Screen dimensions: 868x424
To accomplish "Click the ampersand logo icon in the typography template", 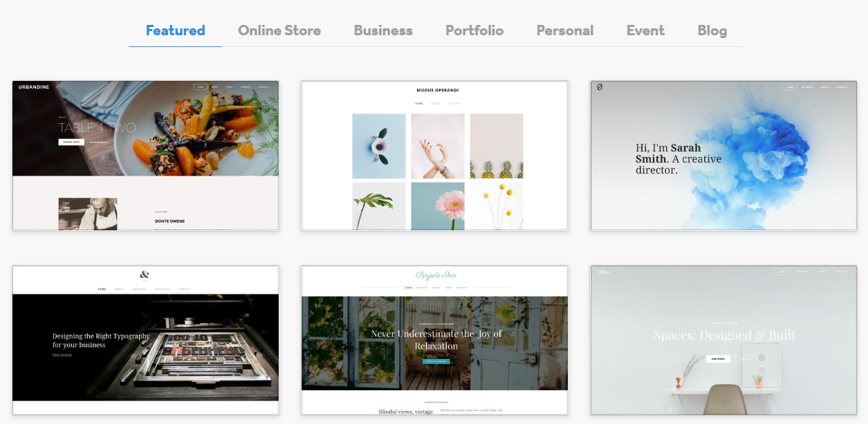I will point(144,275).
